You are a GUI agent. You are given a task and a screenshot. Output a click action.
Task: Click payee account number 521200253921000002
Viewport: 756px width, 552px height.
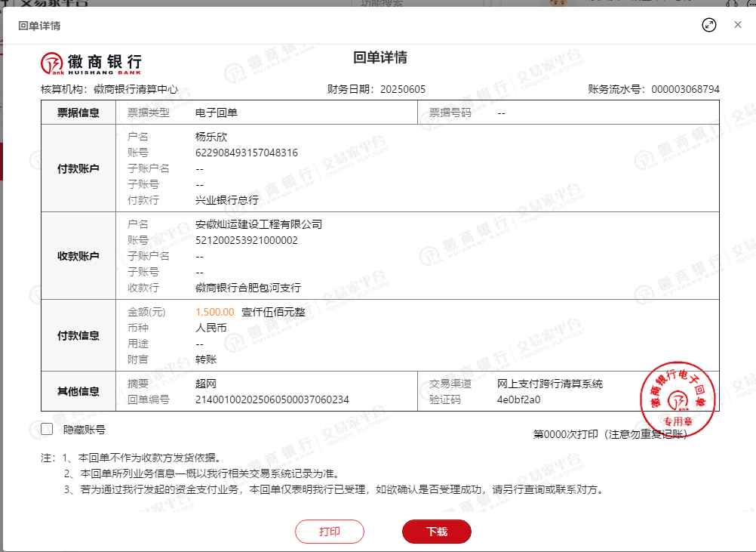pyautogui.click(x=246, y=240)
